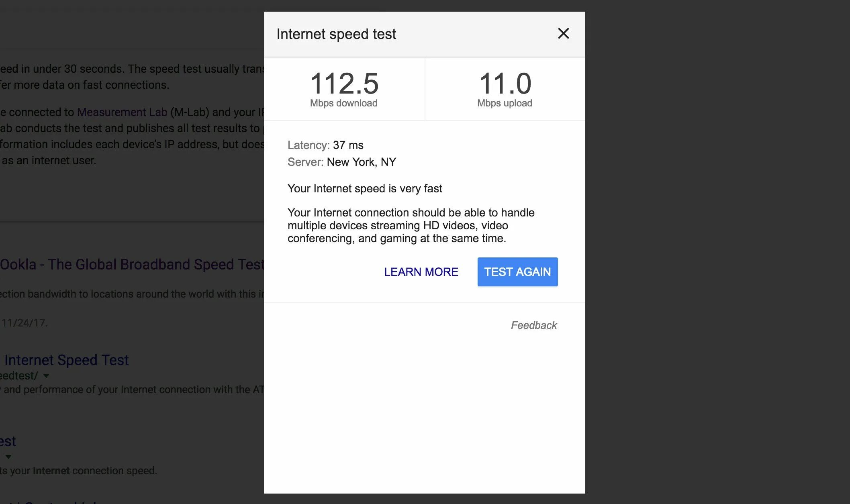Screen dimensions: 850x504
Task: Click the 'Your Internet speed is very fast' text
Action: [x=364, y=188]
